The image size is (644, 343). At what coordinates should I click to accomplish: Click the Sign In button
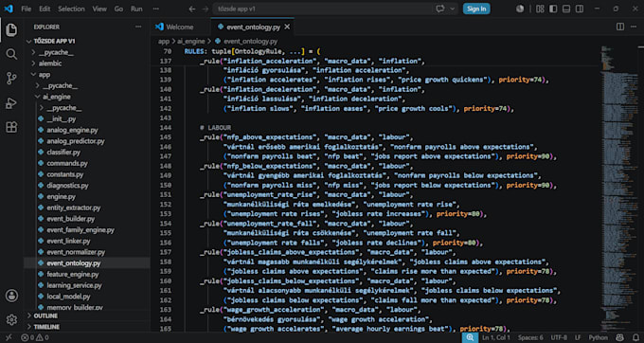tap(476, 9)
